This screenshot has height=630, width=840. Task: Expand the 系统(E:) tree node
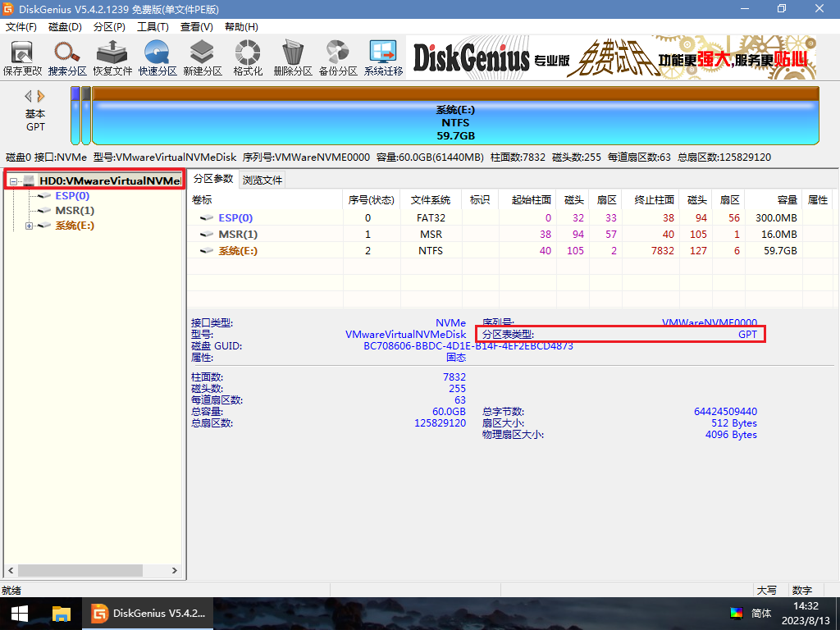[x=30, y=226]
